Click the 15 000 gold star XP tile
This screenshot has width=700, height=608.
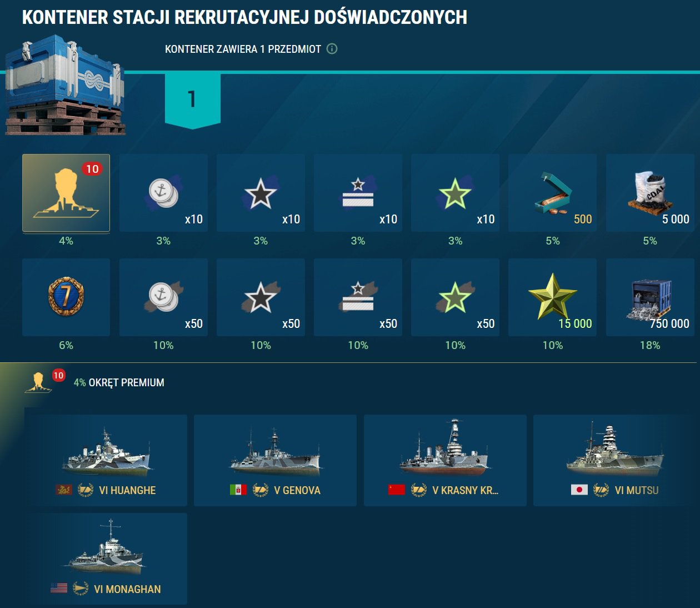[552, 297]
